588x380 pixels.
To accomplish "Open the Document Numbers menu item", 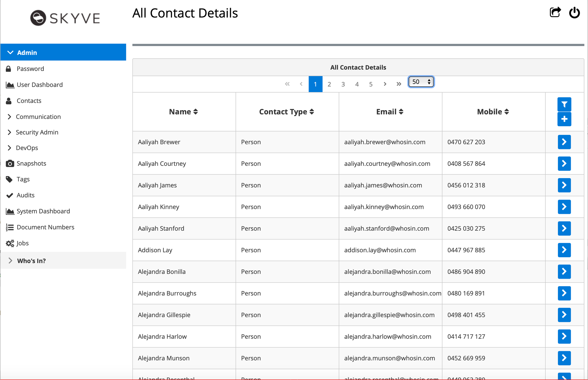I will pos(45,227).
